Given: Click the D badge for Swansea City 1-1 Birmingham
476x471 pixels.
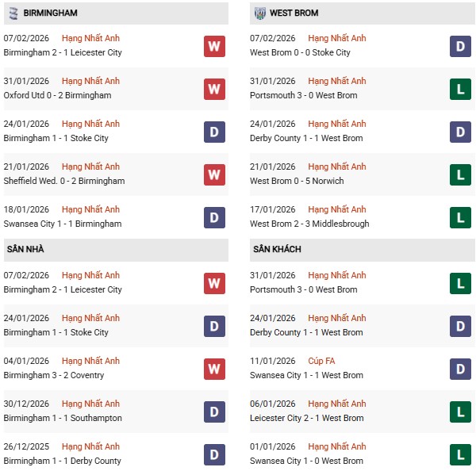Looking at the screenshot, I should click(x=214, y=217).
